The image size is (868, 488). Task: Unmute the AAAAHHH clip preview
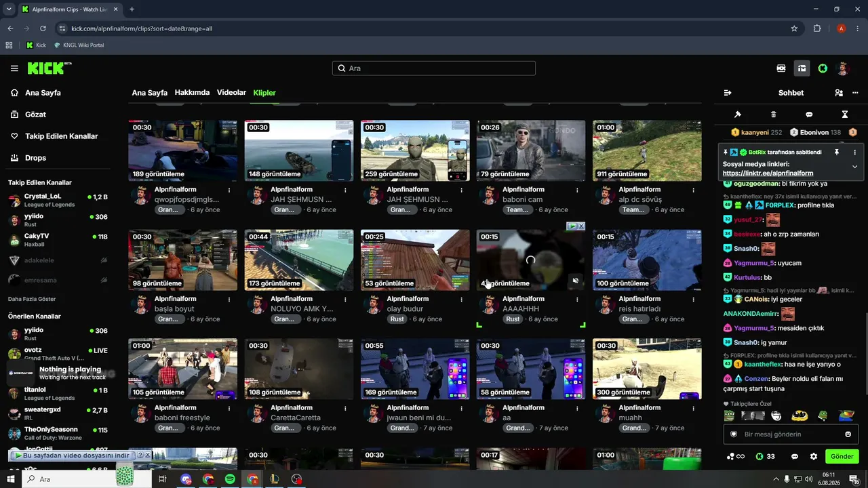[x=576, y=281]
